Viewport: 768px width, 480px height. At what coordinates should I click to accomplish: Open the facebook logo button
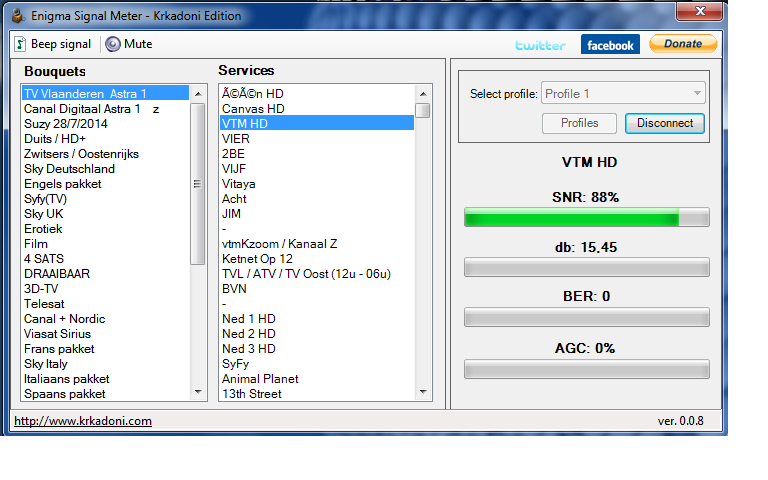[610, 45]
